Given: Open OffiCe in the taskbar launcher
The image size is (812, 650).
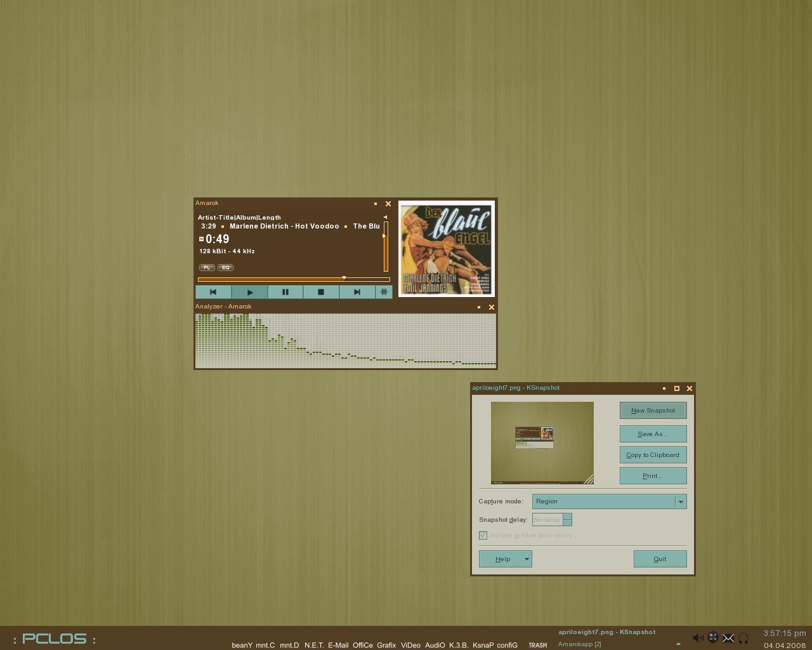Looking at the screenshot, I should [363, 645].
